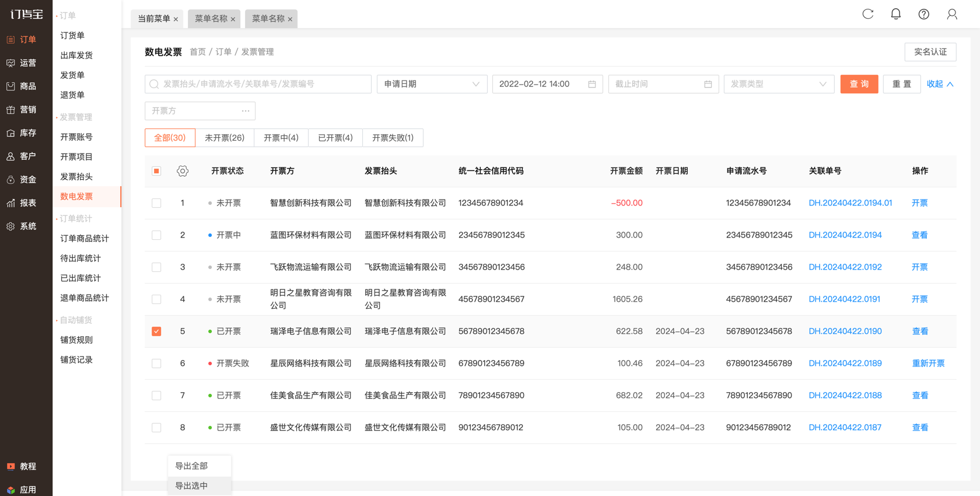The height and width of the screenshot is (496, 980).
Task: Click the orange 查询 button
Action: pyautogui.click(x=859, y=84)
